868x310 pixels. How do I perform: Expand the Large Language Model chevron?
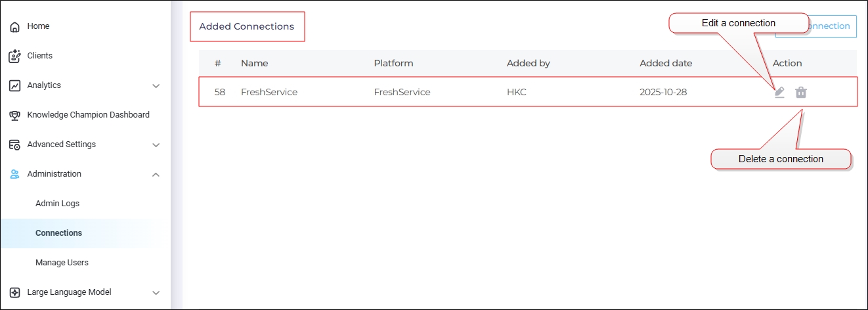pyautogui.click(x=156, y=292)
